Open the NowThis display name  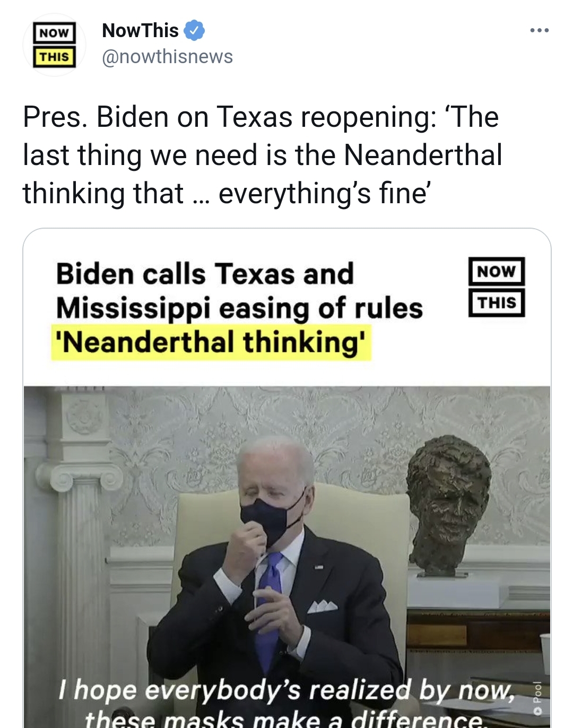140,31
